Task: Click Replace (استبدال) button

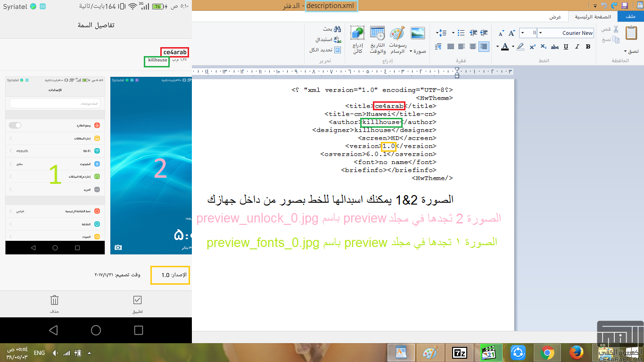Action: 328,40
